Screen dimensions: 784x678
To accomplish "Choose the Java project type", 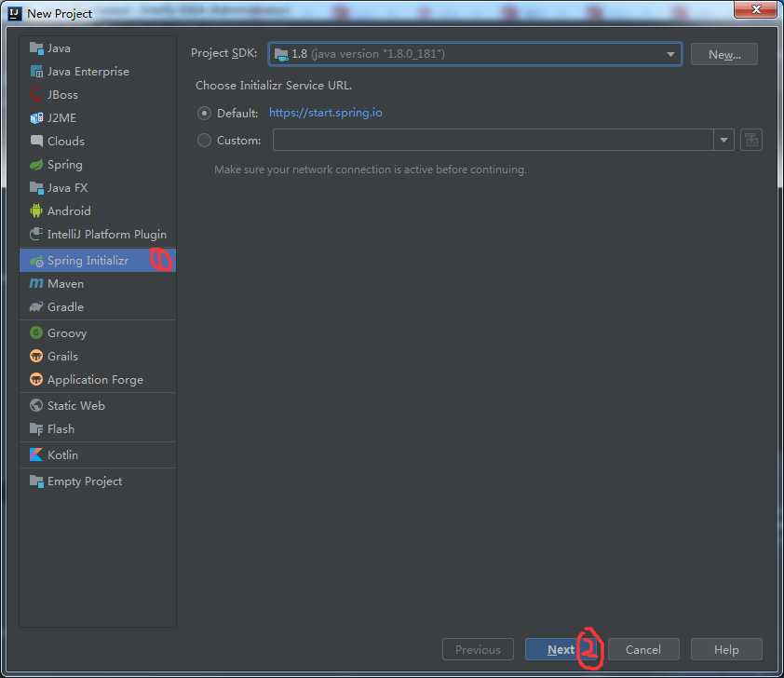I will click(98, 48).
